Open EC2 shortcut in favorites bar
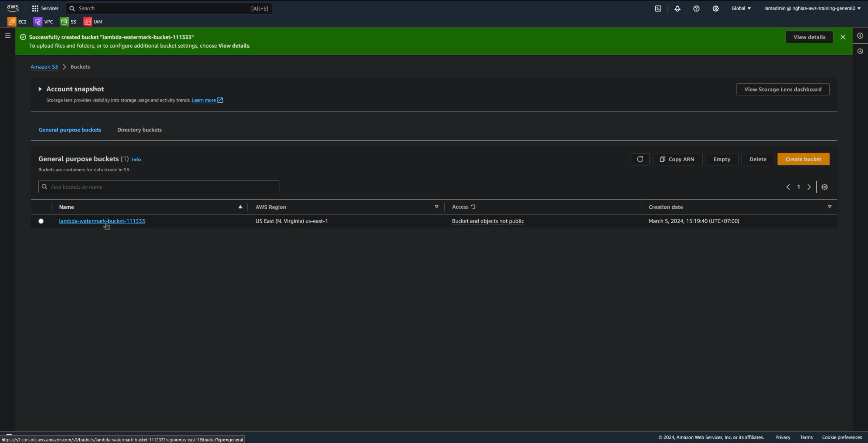 [x=17, y=22]
